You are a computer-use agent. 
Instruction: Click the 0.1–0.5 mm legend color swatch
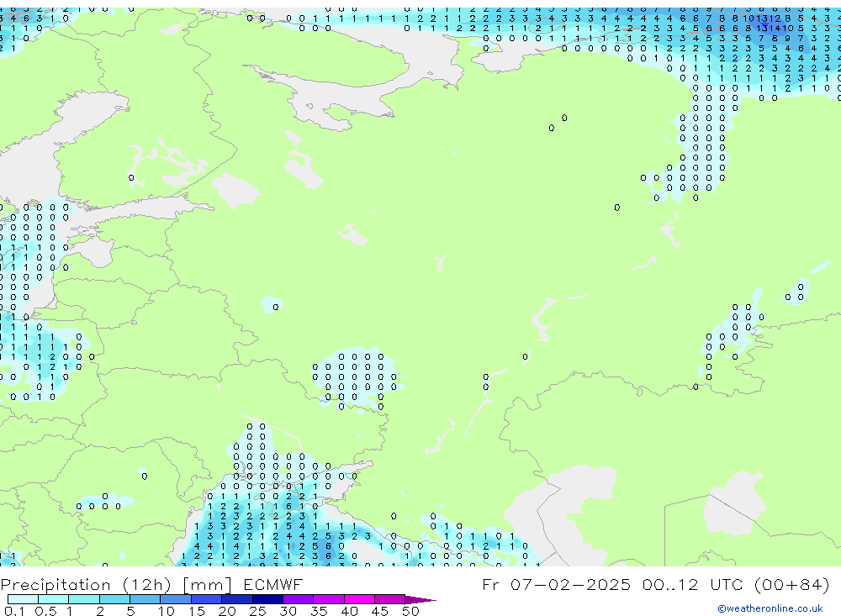[x=23, y=599]
